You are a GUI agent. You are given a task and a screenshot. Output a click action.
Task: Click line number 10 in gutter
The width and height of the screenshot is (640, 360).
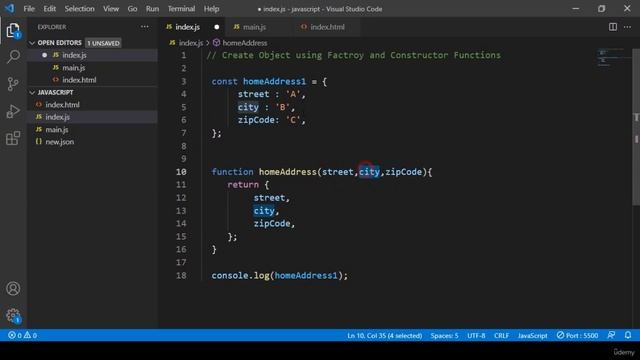pyautogui.click(x=181, y=172)
